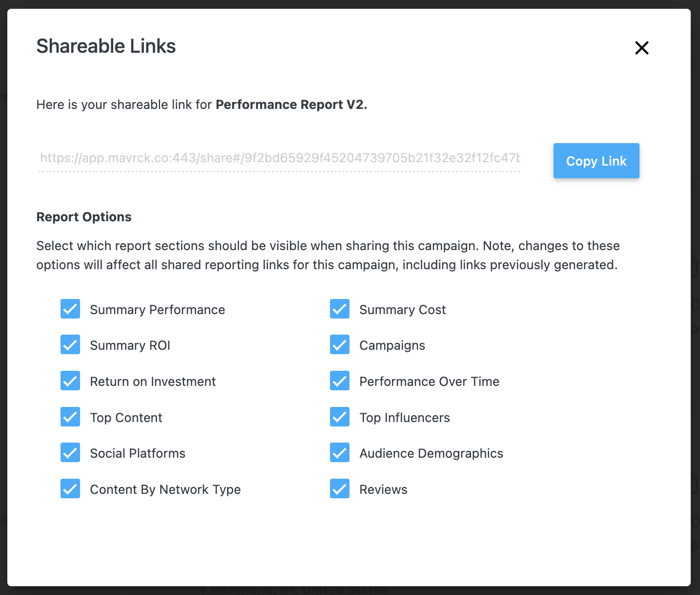Click the Audience Demographics label

coord(431,453)
